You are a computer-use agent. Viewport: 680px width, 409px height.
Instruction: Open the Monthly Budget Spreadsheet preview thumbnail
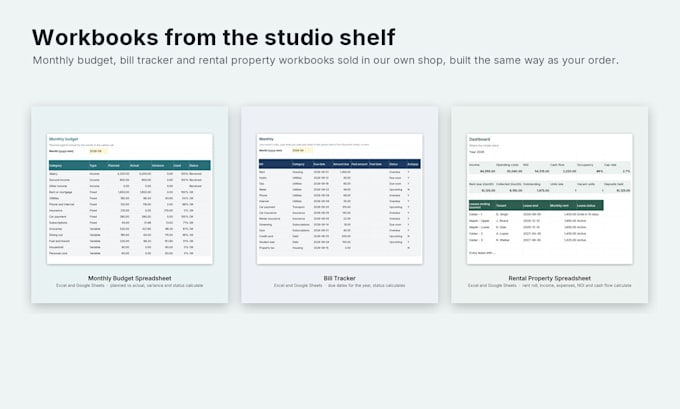[130, 199]
